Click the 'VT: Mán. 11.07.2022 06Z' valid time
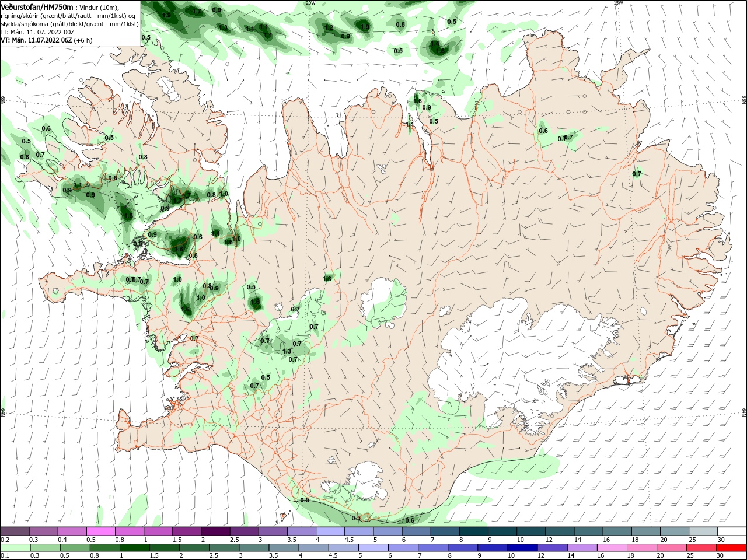This screenshot has height=560, width=747. [x=36, y=40]
